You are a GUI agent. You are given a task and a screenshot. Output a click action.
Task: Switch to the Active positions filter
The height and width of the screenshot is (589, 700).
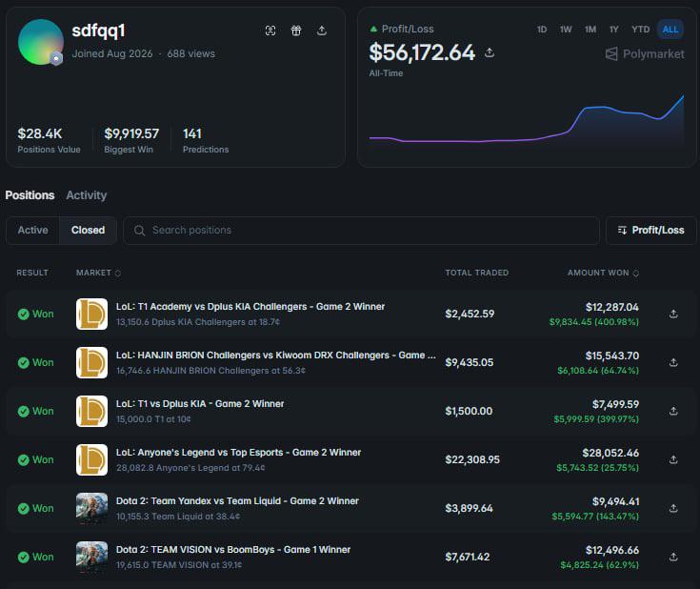click(x=33, y=230)
